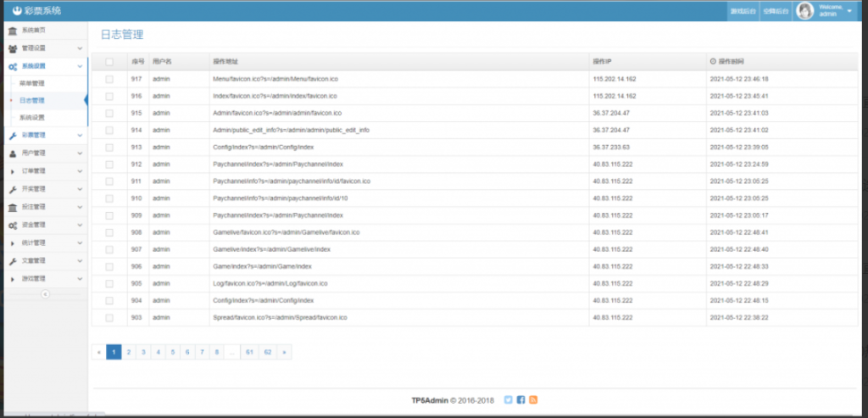Click the 开奖管理 wrench icon
This screenshot has height=418, width=868.
click(13, 189)
